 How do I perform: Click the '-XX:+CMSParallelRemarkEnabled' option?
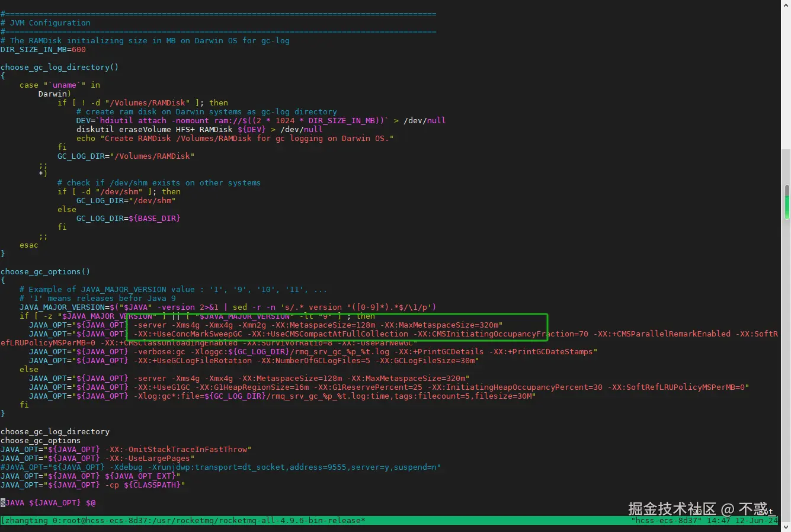click(x=662, y=334)
